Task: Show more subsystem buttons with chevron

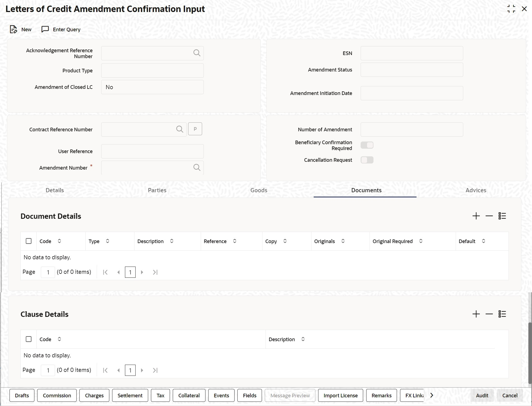Action: pos(432,395)
